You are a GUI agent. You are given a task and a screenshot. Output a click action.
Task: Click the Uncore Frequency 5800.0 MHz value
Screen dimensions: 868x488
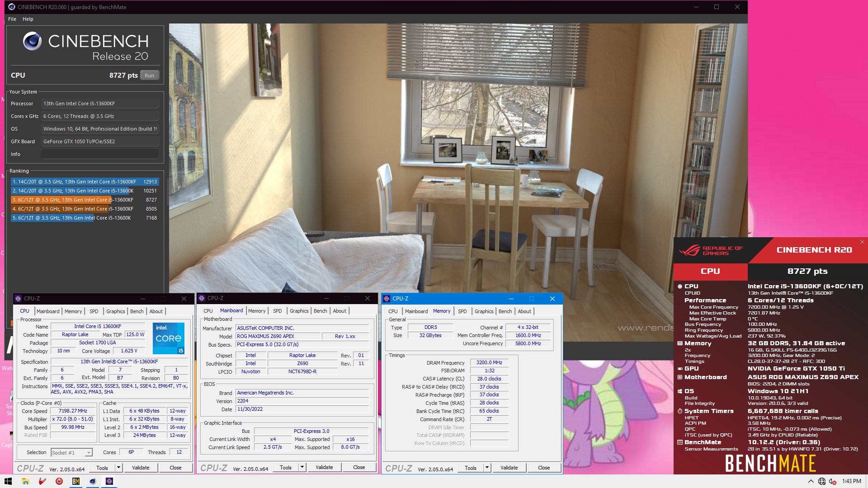coord(528,344)
